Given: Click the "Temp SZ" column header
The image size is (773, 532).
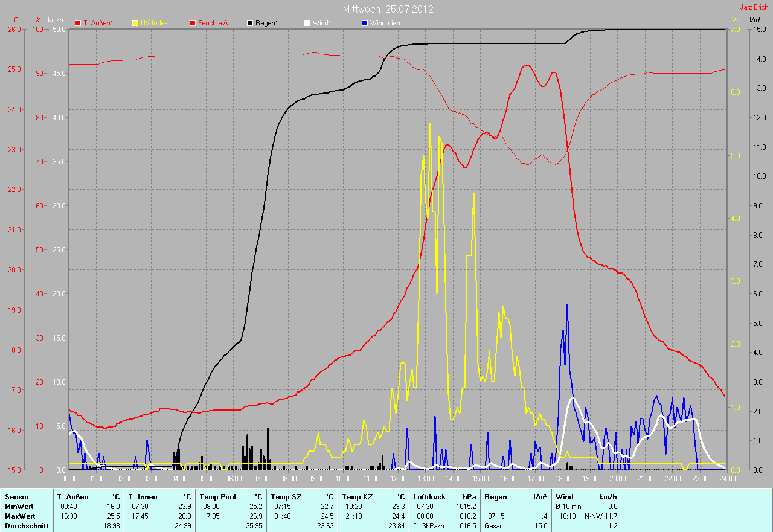Looking at the screenshot, I should pyautogui.click(x=286, y=497).
